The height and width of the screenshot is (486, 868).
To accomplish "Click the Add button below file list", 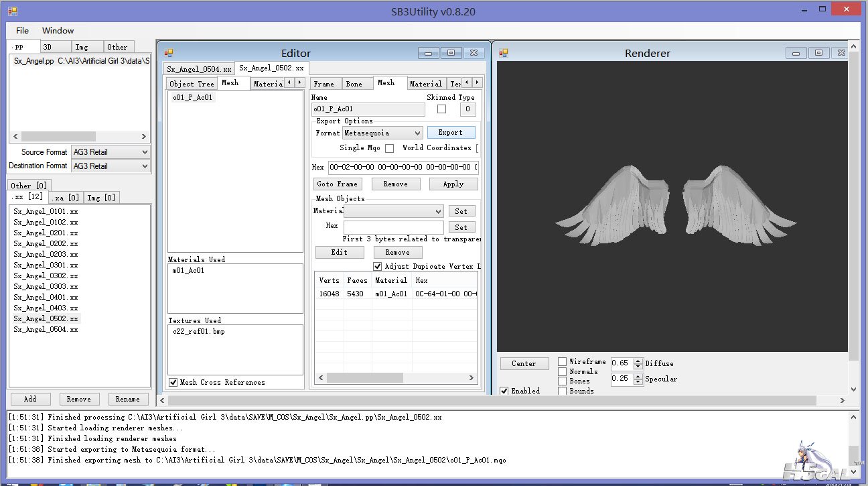I will click(x=30, y=399).
